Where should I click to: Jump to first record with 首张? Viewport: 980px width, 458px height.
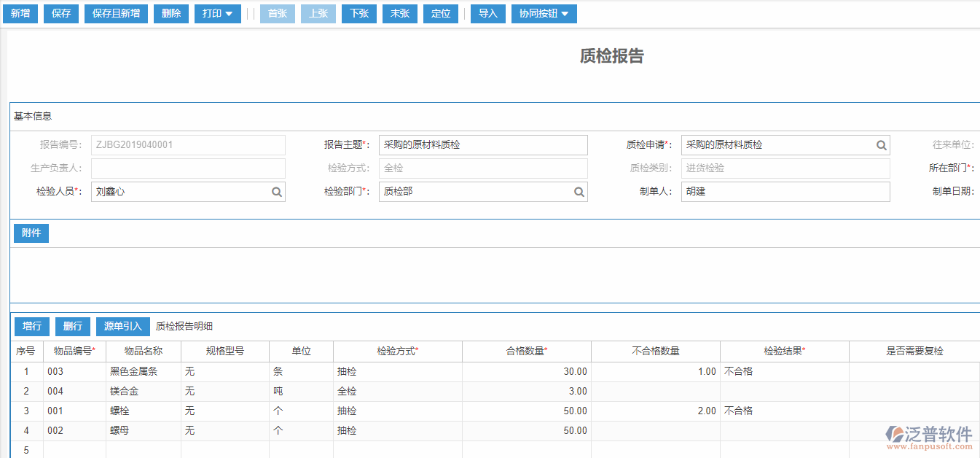277,13
